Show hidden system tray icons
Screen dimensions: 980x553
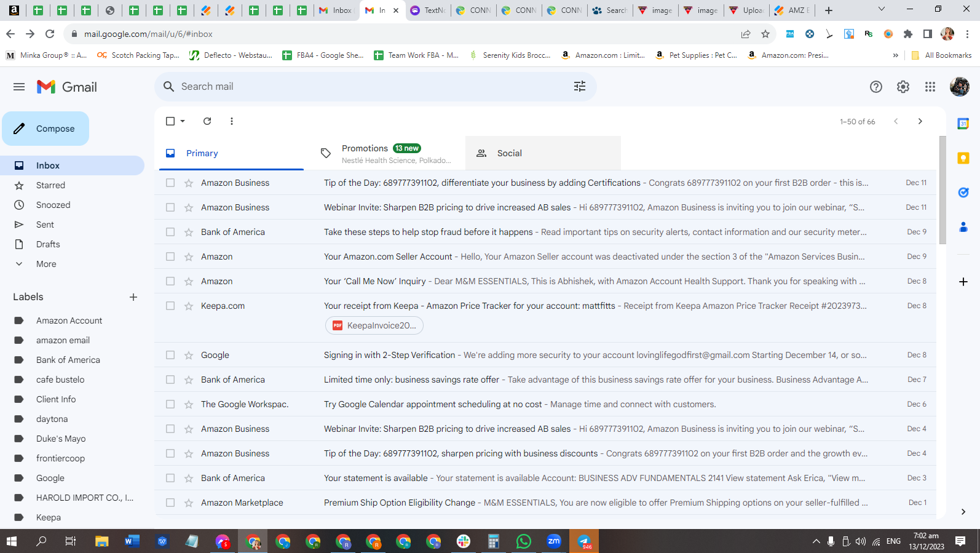[x=816, y=541]
